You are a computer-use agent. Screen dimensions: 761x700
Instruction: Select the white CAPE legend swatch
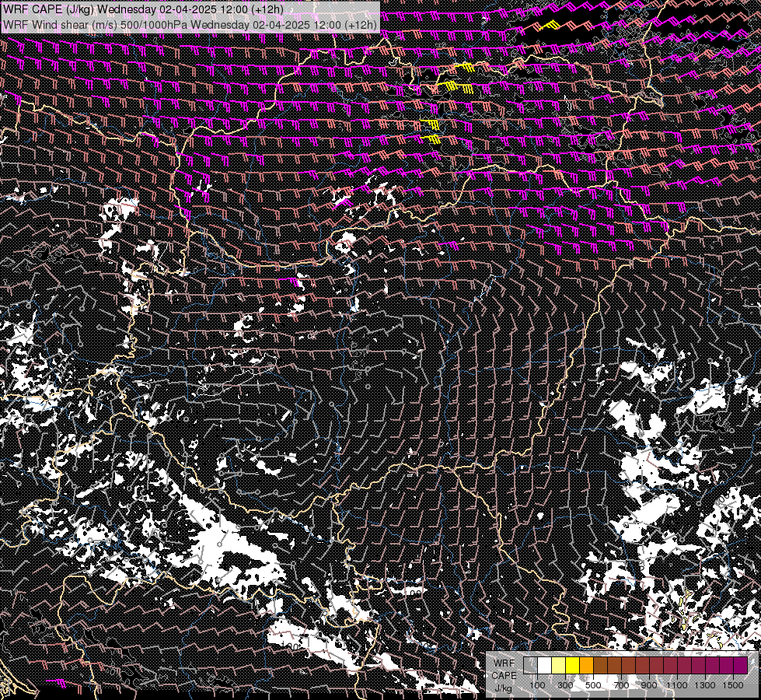(x=545, y=666)
